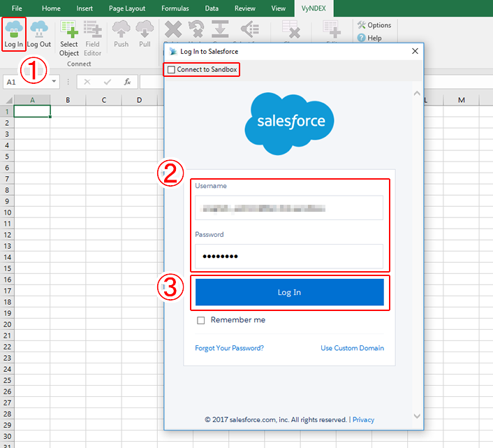Click into the Username field

[x=289, y=208]
